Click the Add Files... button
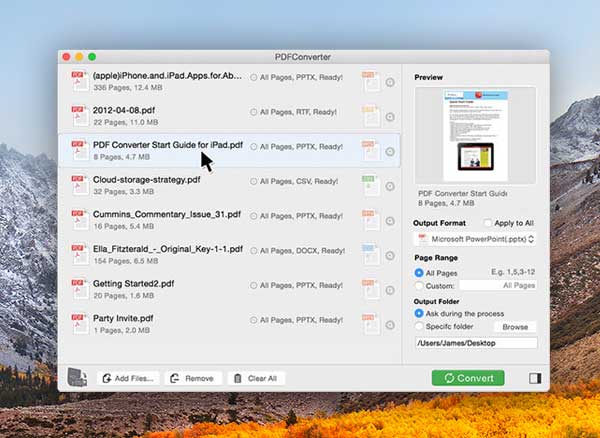Image resolution: width=600 pixels, height=438 pixels. point(128,378)
